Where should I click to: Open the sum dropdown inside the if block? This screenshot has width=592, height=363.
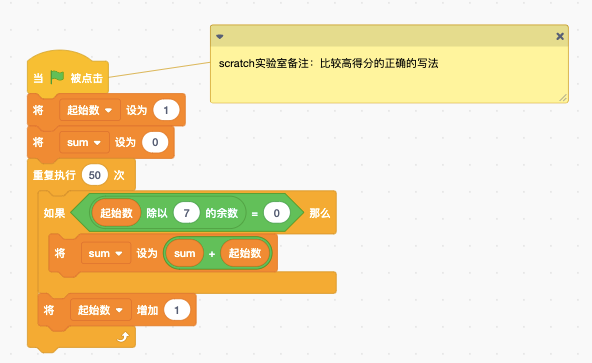coord(106,253)
